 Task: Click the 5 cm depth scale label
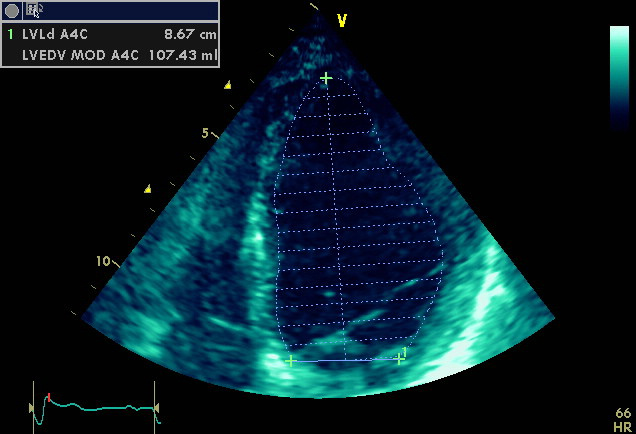(205, 133)
